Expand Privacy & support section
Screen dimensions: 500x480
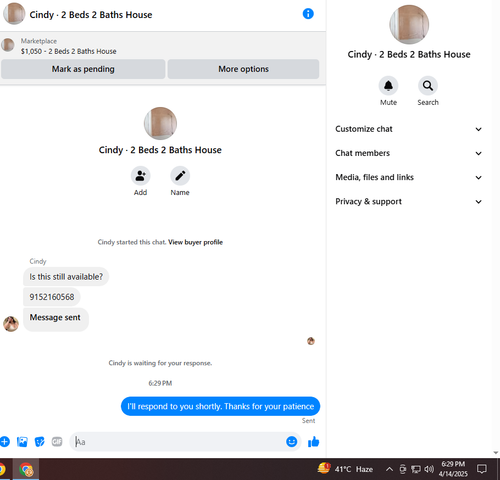(x=409, y=202)
